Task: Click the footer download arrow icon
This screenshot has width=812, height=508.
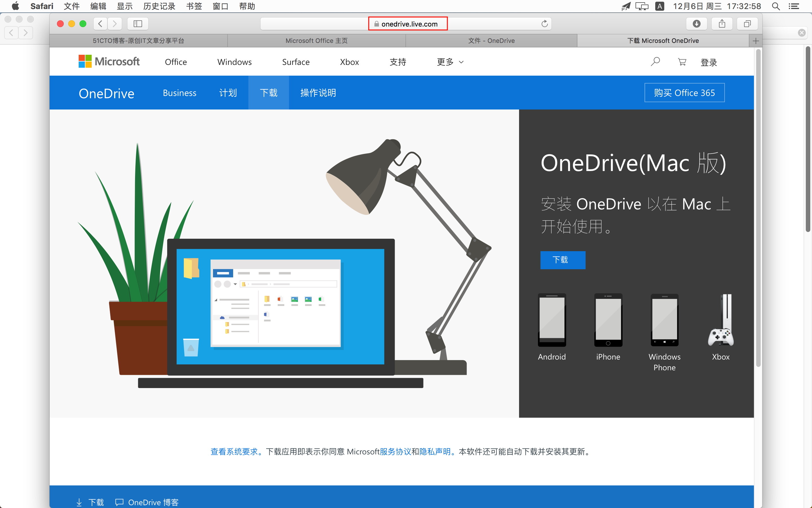Action: tap(79, 502)
